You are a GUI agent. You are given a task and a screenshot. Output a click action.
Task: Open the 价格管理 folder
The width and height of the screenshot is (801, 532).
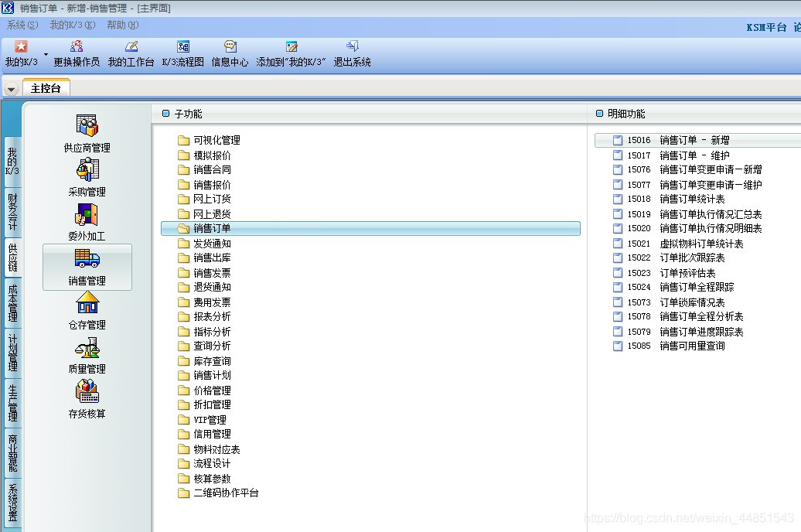(x=204, y=390)
